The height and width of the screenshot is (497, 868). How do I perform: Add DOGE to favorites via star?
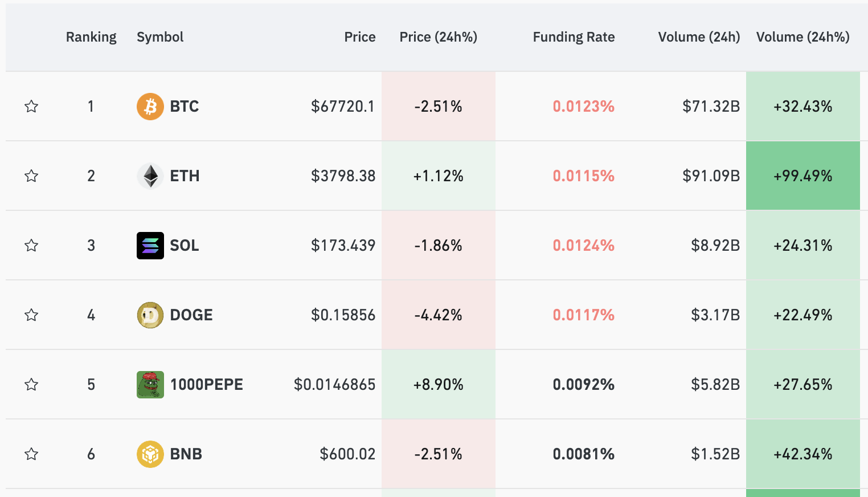(31, 315)
